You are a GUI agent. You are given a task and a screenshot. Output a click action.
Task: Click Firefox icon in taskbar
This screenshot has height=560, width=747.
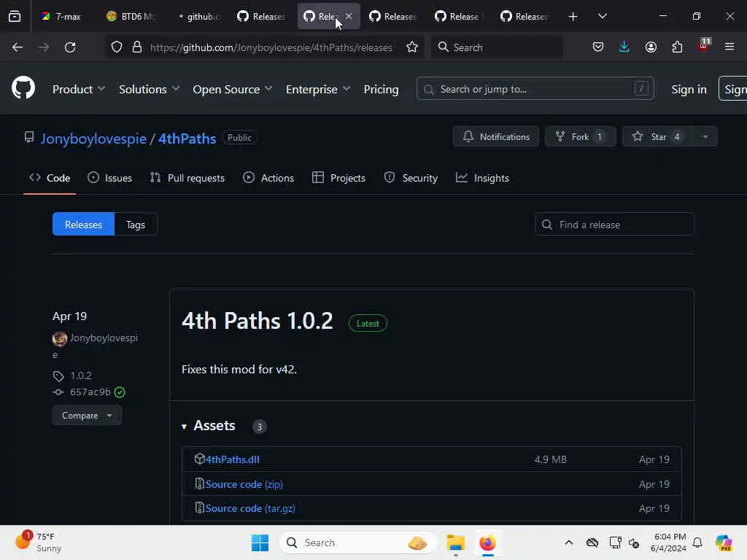[x=488, y=542]
